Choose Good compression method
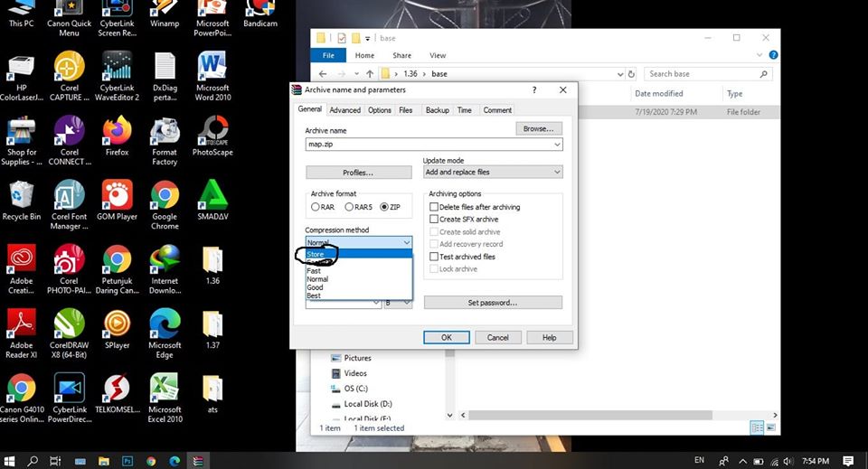The image size is (868, 469). [x=359, y=287]
